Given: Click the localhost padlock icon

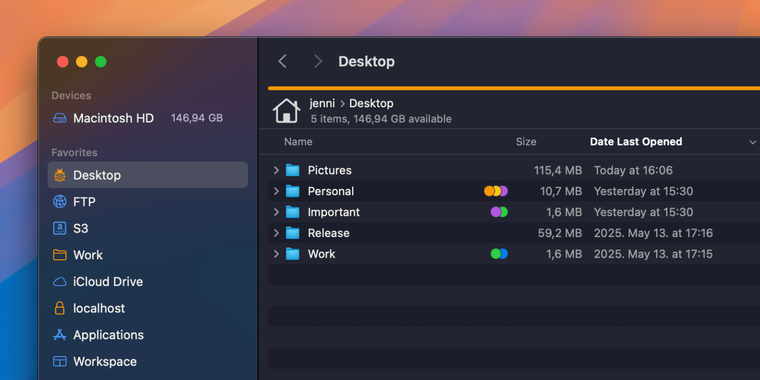Looking at the screenshot, I should (x=60, y=308).
